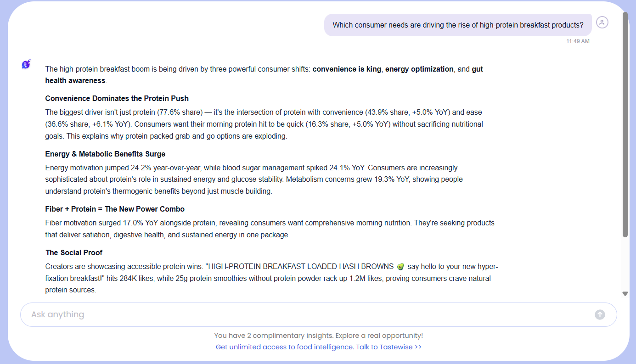Click the user profile avatar icon
636x364 pixels.
[x=602, y=22]
